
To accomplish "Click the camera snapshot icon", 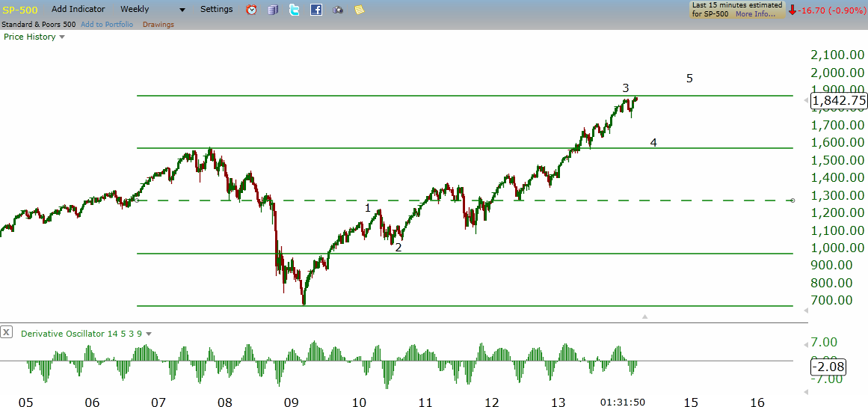I will 338,10.
